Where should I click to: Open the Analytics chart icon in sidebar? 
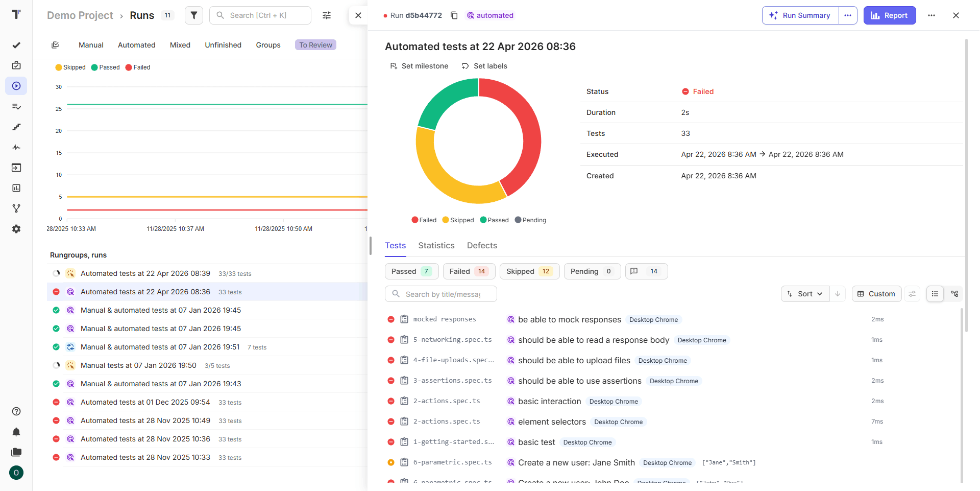click(x=16, y=188)
